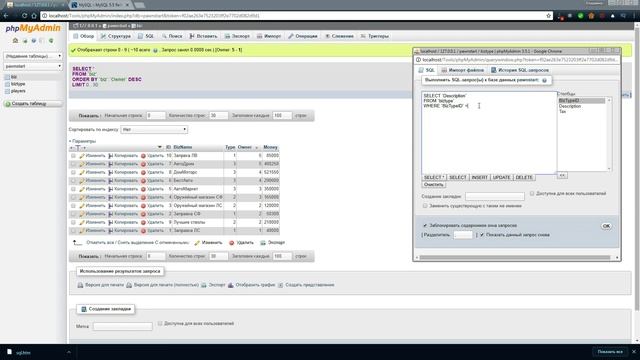640x360 pixels.
Task: Click Показать button in top bar
Action: [89, 116]
